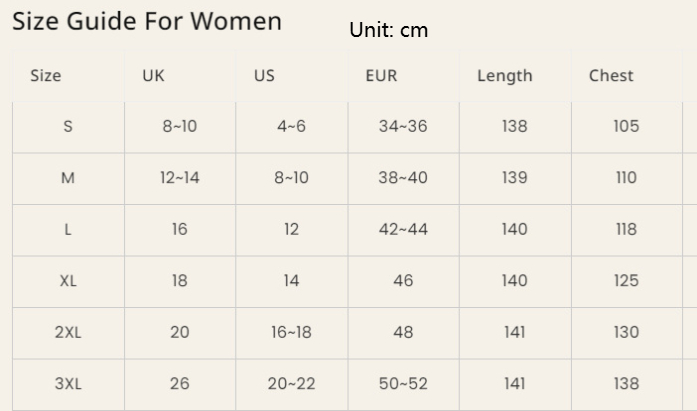Screen dimensions: 697x411
Task: Select the size S row label
Action: click(x=68, y=126)
